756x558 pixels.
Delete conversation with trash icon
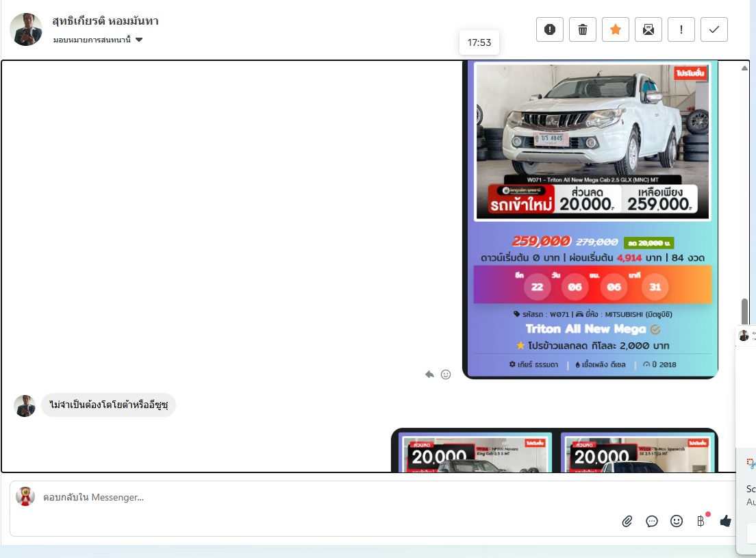click(583, 29)
